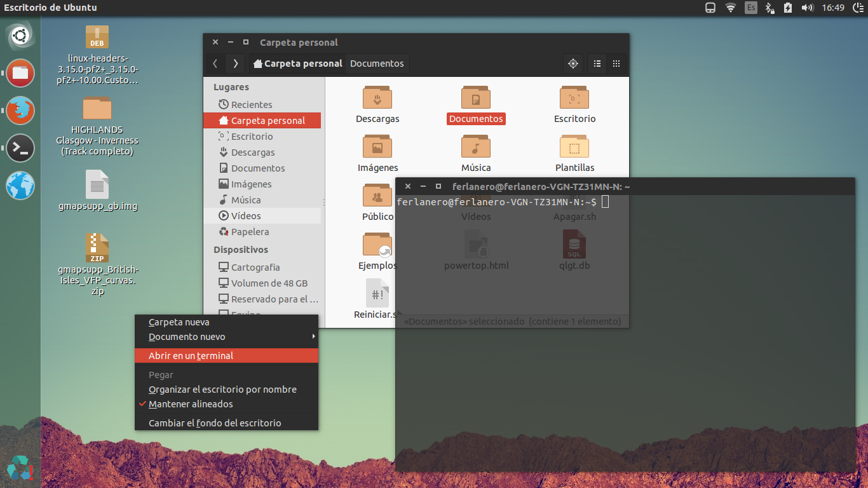Switch the file manager to icon grid view
Viewport: 868px width, 488px height.
[x=616, y=64]
